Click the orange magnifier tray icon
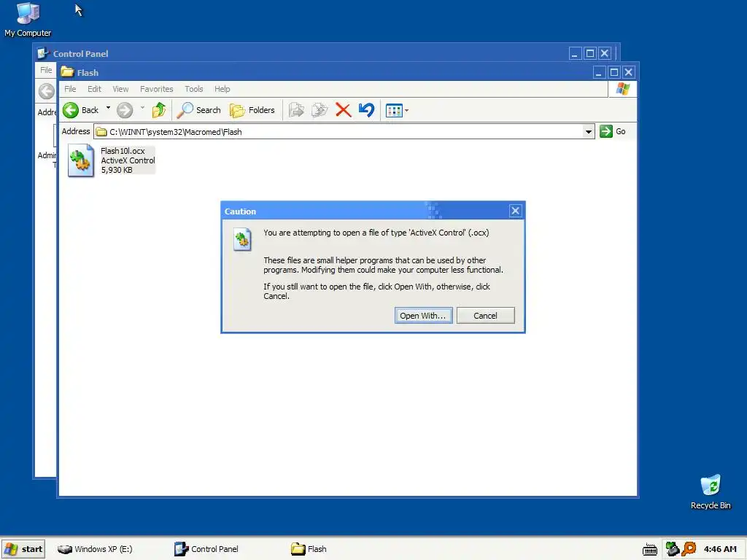 coord(689,549)
